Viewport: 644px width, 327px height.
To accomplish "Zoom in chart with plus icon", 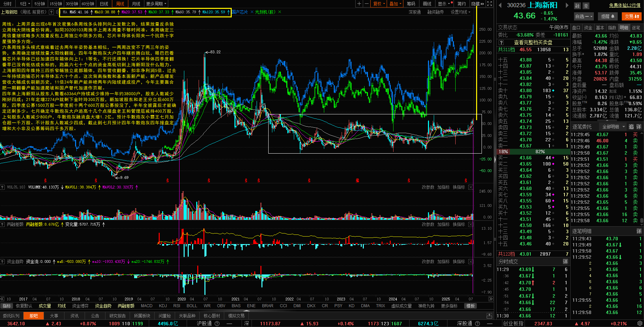I will click(x=359, y=4).
